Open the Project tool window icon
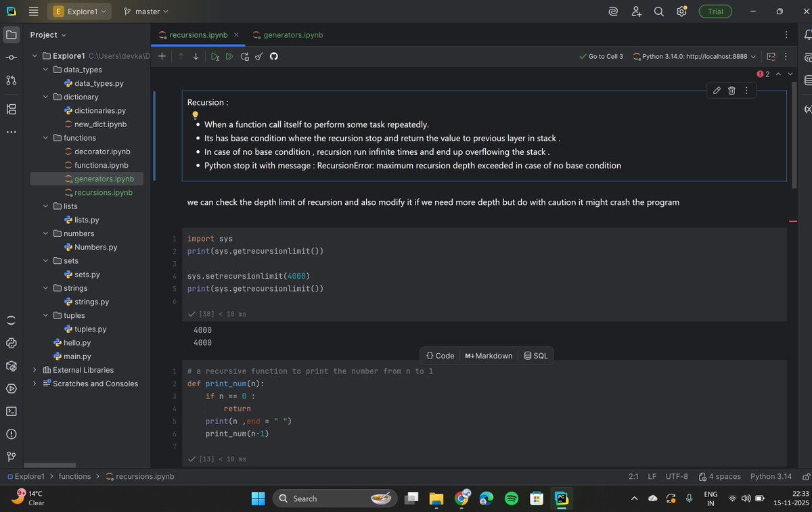The image size is (812, 512). (x=12, y=34)
